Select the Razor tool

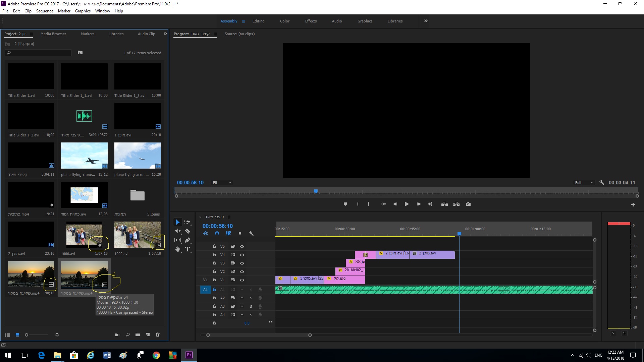coord(187,231)
